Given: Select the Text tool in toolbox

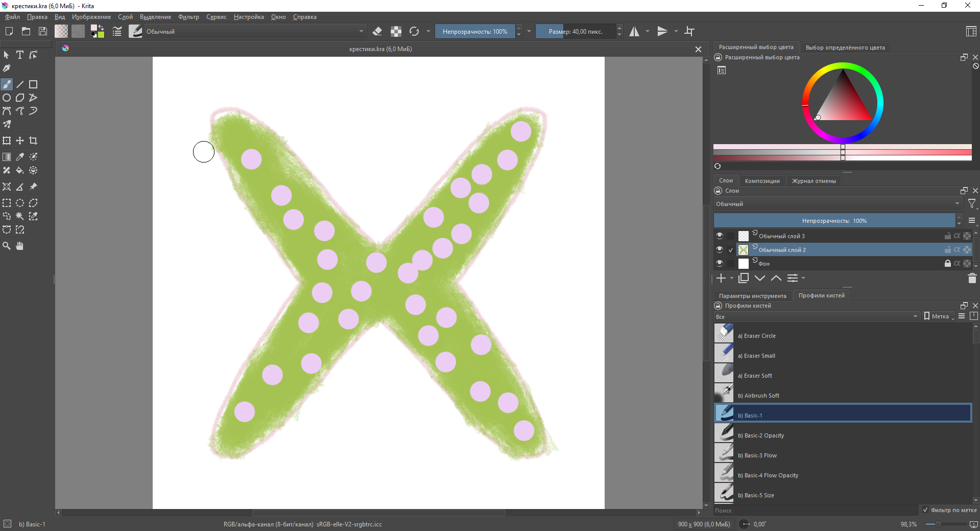Looking at the screenshot, I should click(20, 55).
